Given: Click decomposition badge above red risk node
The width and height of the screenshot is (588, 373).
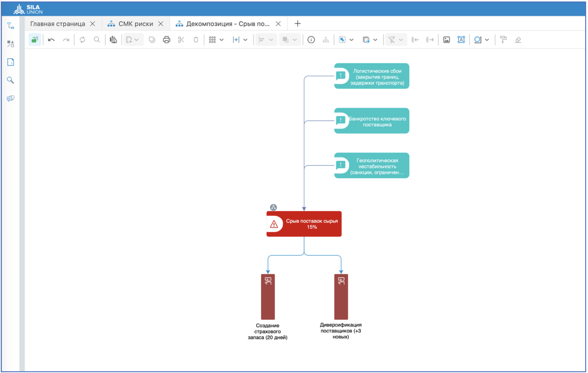Looking at the screenshot, I should point(273,207).
